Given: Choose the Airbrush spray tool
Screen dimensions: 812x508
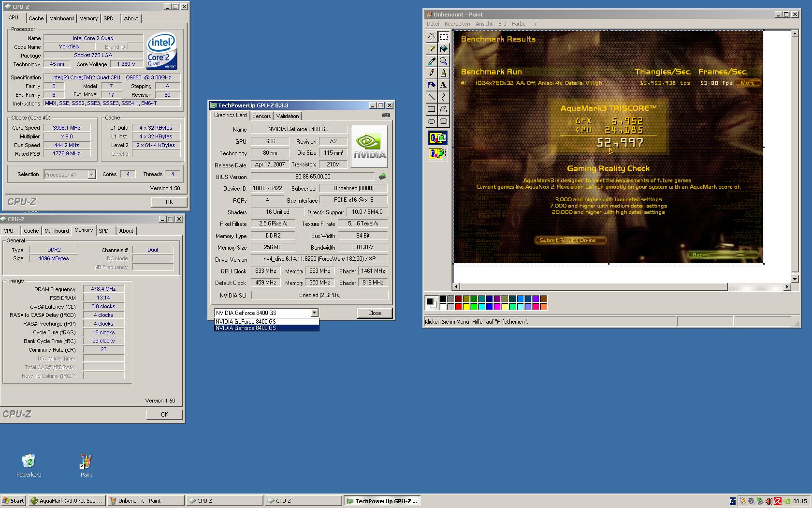Looking at the screenshot, I should pos(431,85).
